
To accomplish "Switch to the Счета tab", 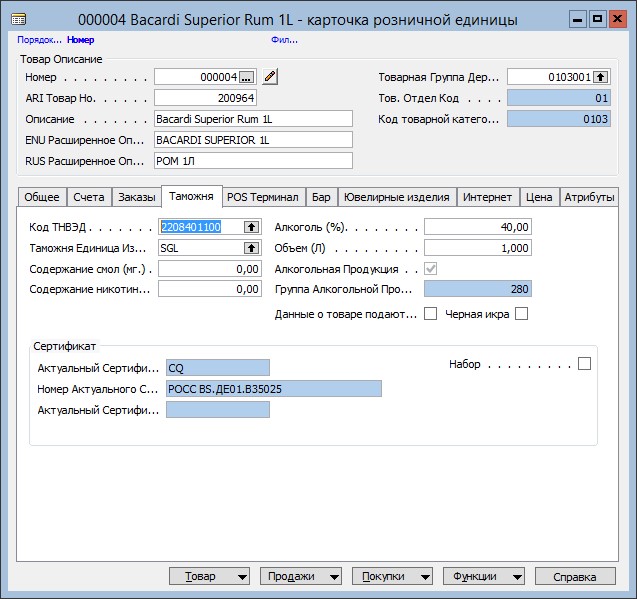I will pyautogui.click(x=89, y=197).
